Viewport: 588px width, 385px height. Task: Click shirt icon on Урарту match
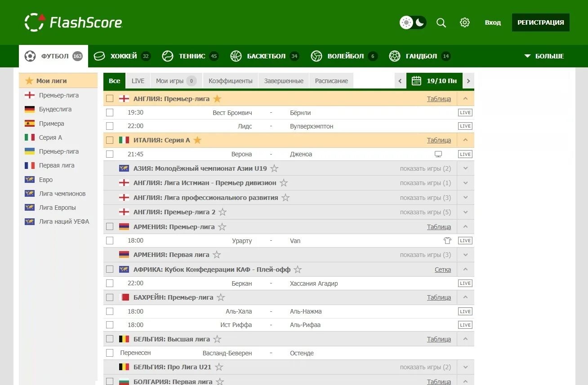(x=447, y=241)
